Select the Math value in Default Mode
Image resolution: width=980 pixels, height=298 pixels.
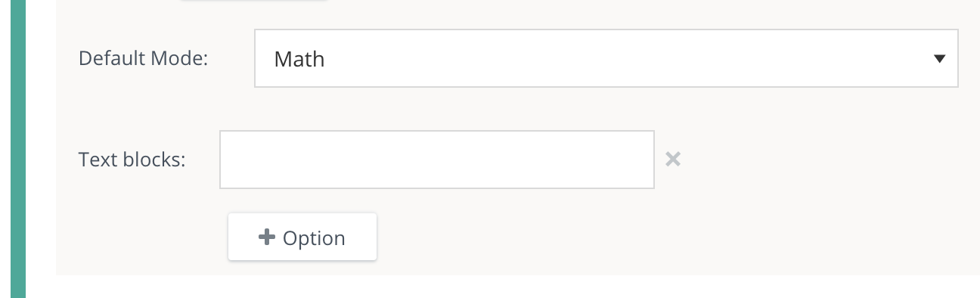pos(299,59)
